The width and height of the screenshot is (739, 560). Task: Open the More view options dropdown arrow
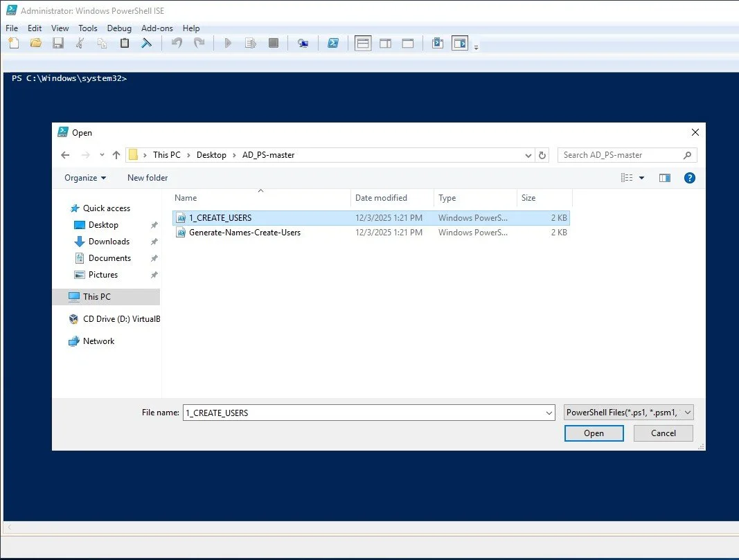pos(641,178)
